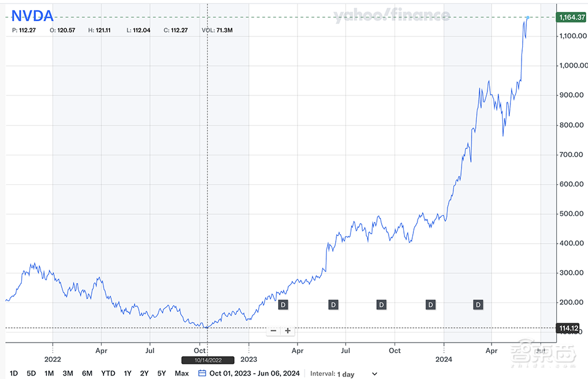Click the 1,164.37 current price label
Screen dimensions: 588x379
click(571, 18)
